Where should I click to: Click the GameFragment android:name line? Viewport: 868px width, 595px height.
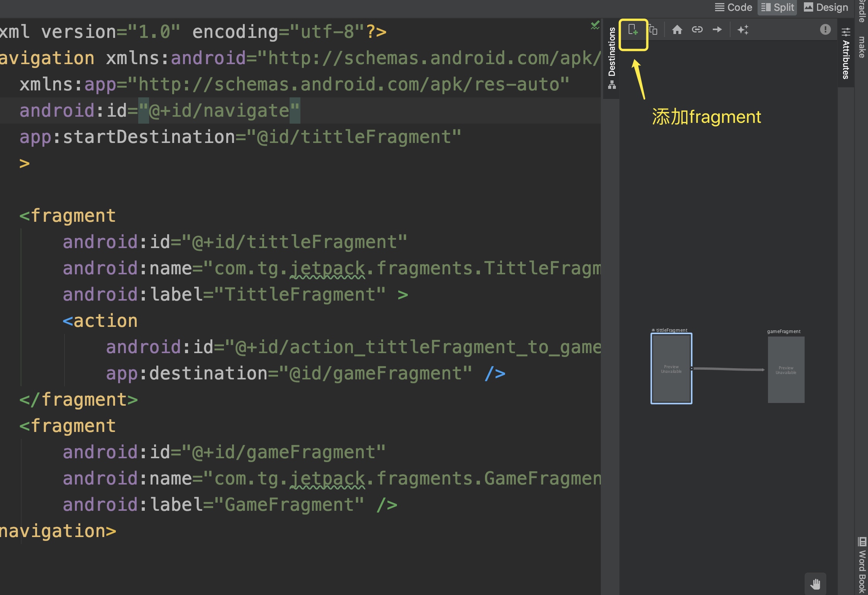coord(332,479)
